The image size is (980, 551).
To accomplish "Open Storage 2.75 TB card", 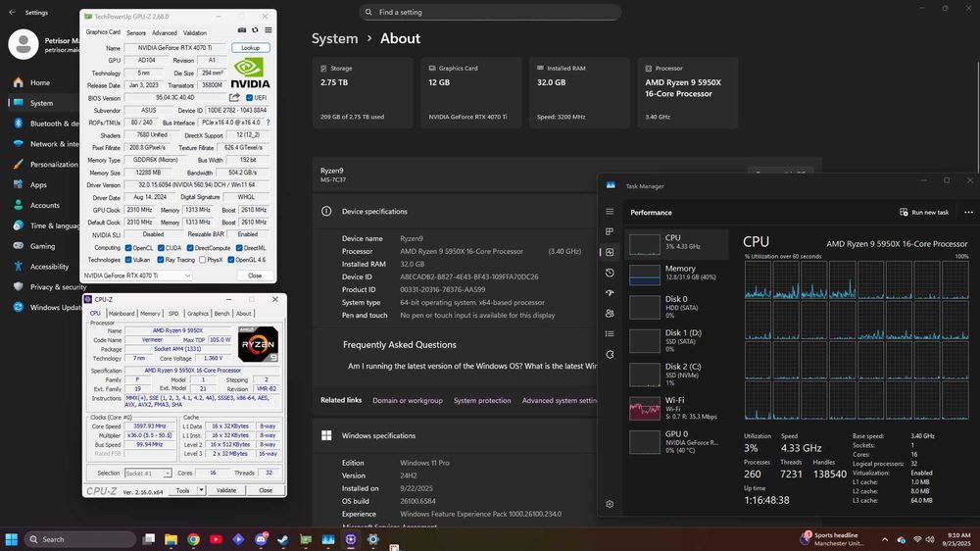I will pos(364,92).
